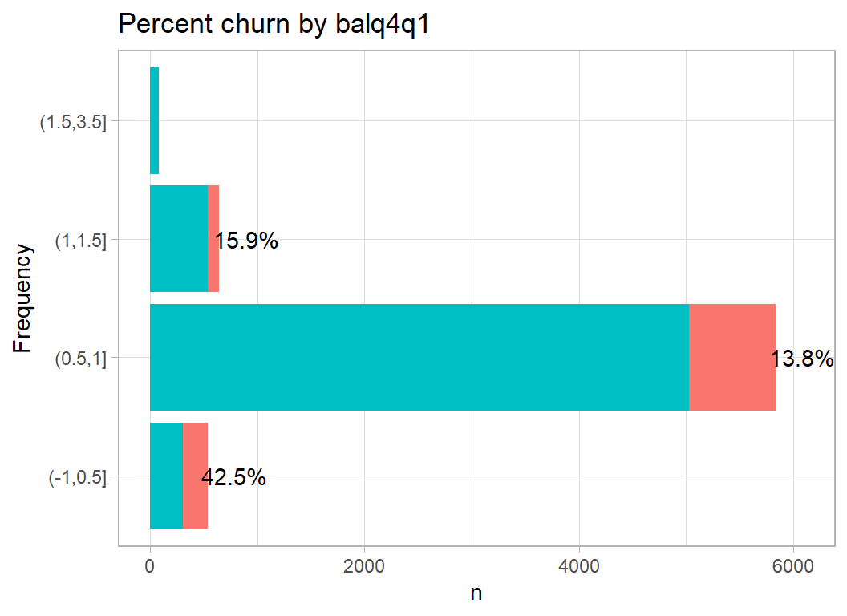Click the 15.9% data label
847x616 pixels.
click(246, 241)
